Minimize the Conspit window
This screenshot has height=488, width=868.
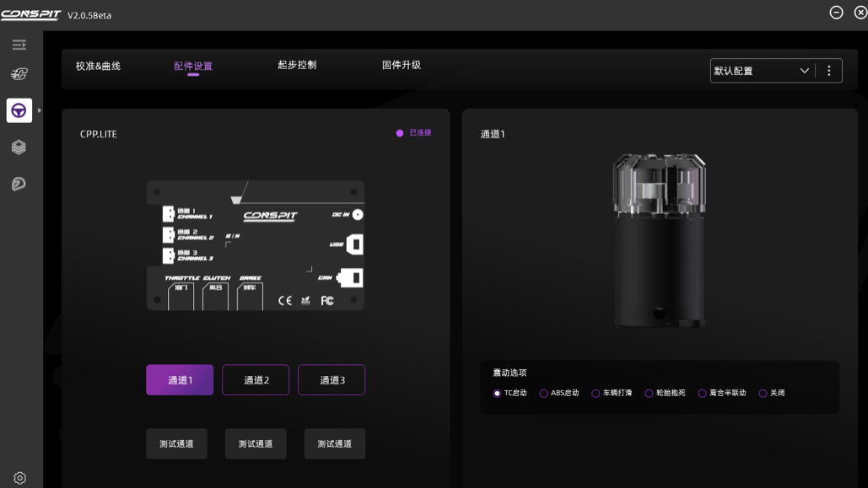(x=837, y=12)
